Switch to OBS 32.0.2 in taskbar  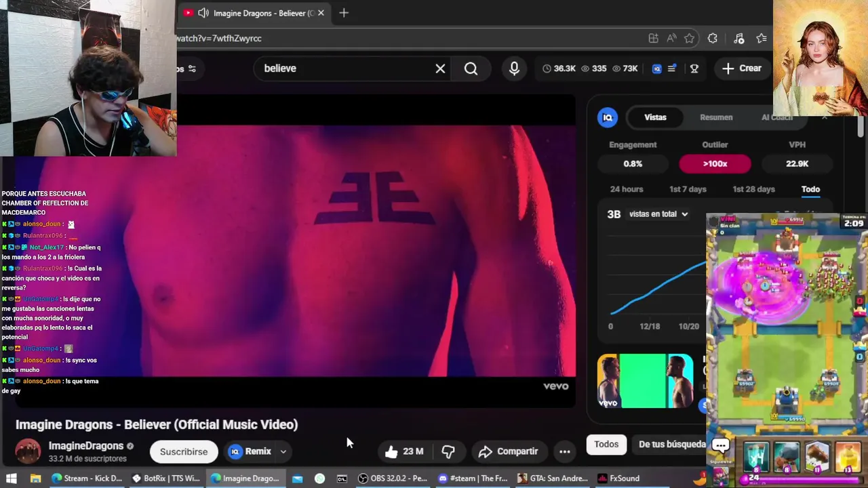tap(393, 479)
